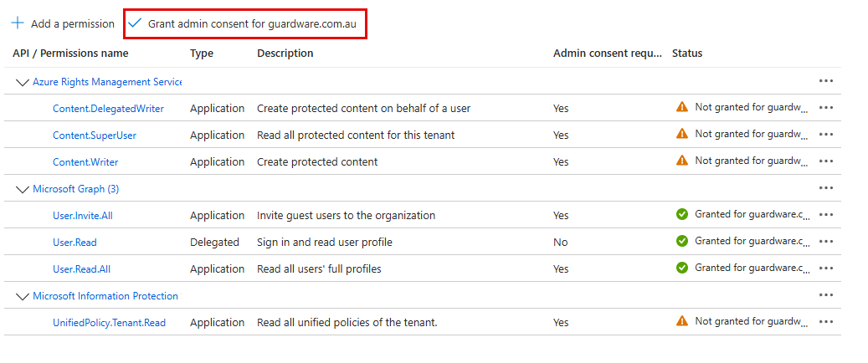868x363 pixels.
Task: Open the ellipsis menu for the Microsoft Graph group
Action: click(x=826, y=188)
